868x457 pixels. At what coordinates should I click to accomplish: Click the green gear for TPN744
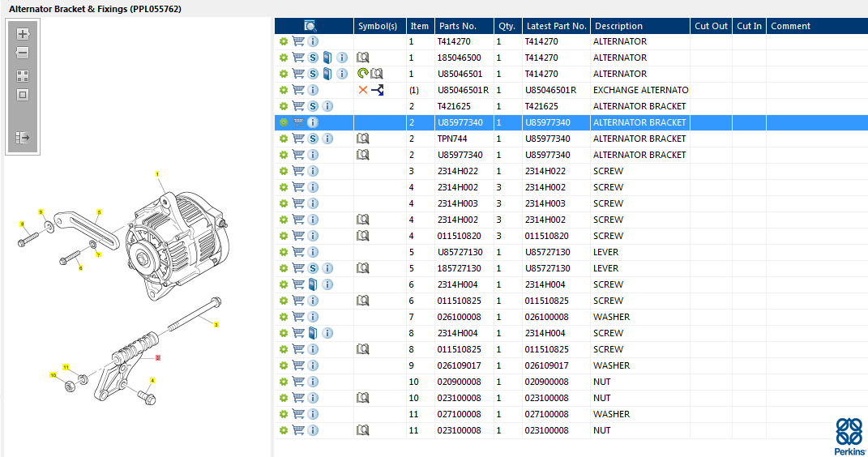(284, 139)
